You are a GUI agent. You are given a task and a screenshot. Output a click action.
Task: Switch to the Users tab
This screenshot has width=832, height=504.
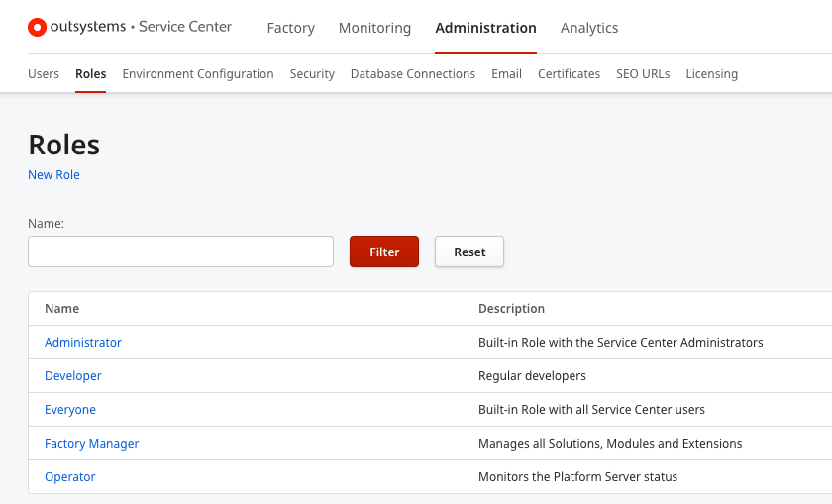click(x=44, y=74)
